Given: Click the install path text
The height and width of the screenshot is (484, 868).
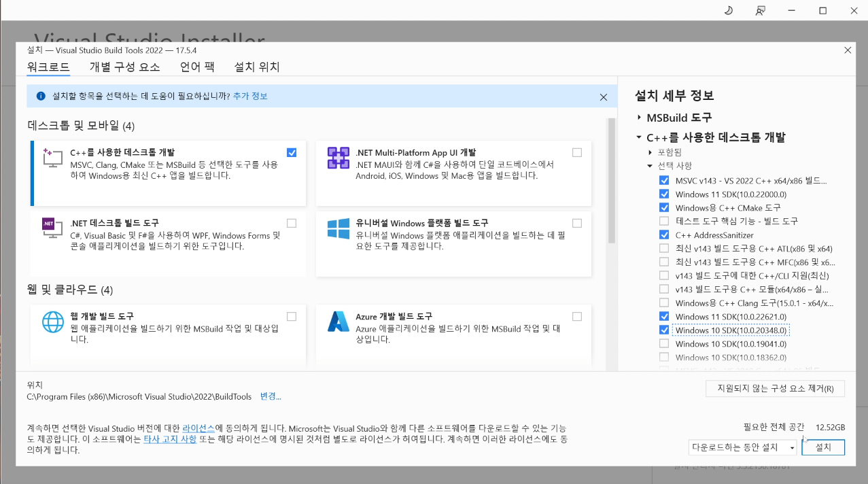Looking at the screenshot, I should [139, 396].
